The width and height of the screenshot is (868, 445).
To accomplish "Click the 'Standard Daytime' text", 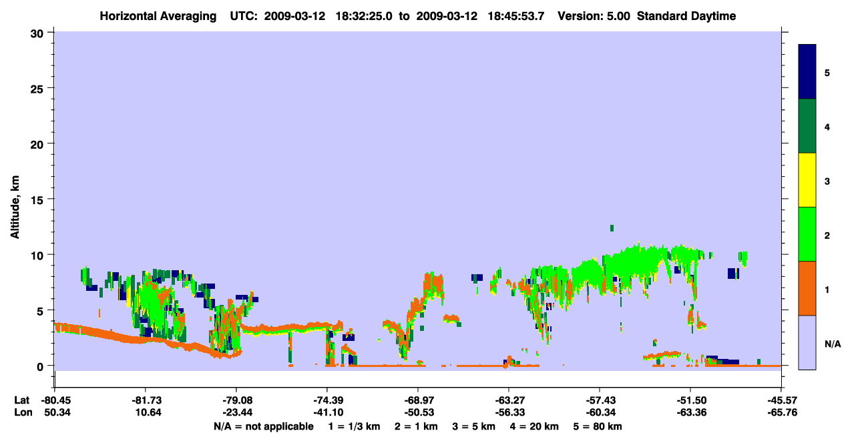I will 686,16.
